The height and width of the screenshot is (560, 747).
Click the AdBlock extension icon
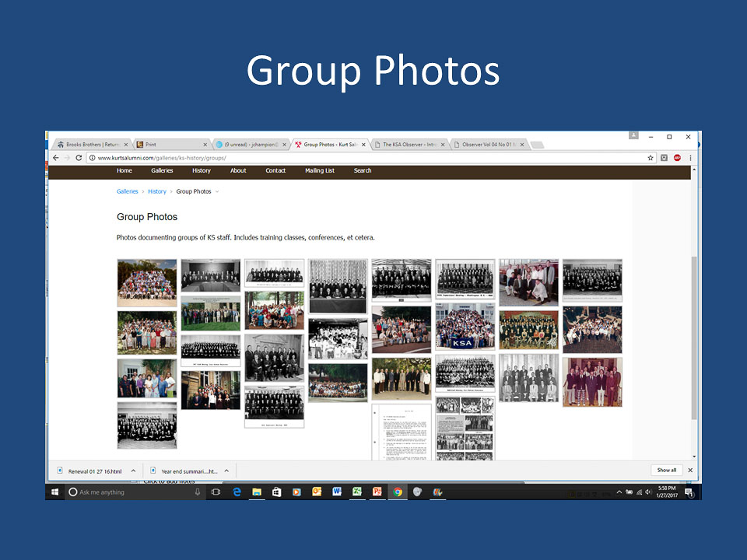coord(677,158)
